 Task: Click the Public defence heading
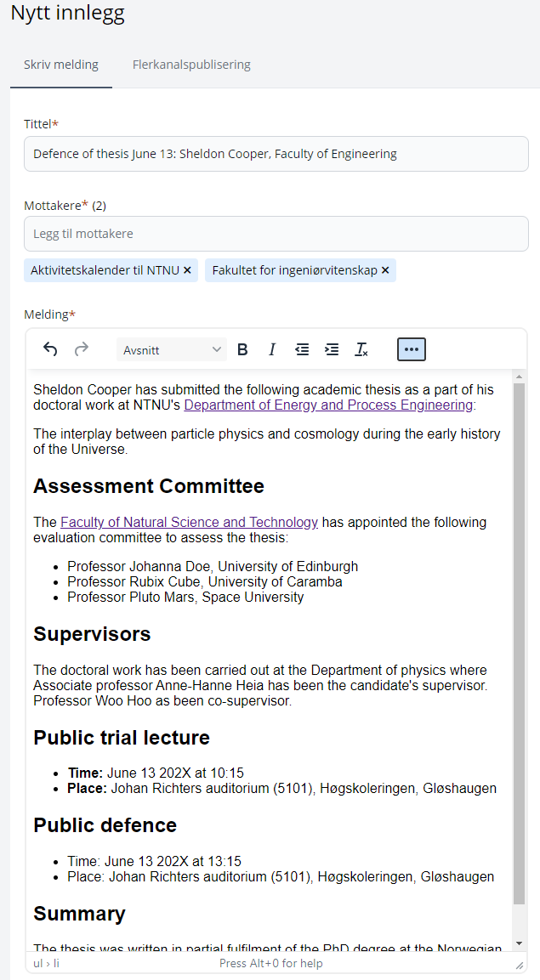pos(105,825)
